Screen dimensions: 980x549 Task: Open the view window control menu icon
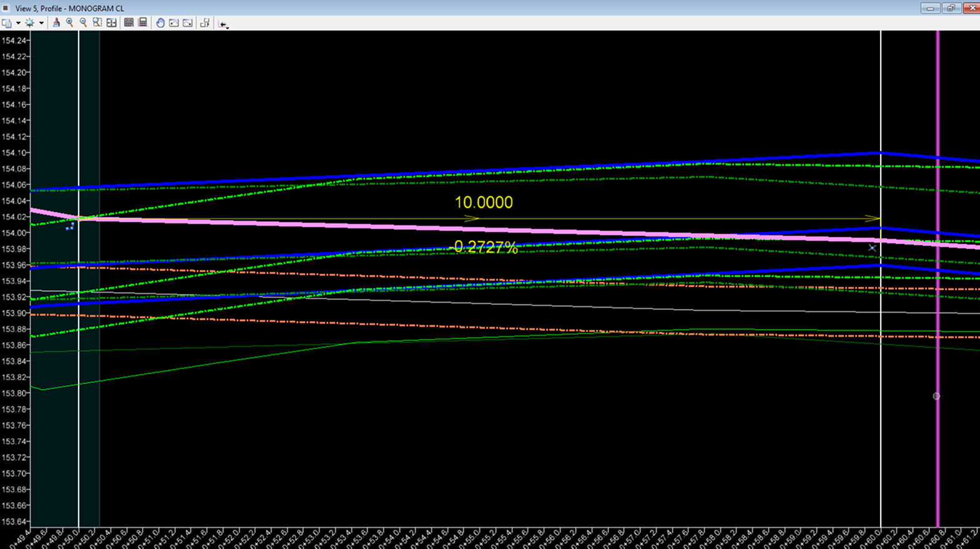pos(6,8)
